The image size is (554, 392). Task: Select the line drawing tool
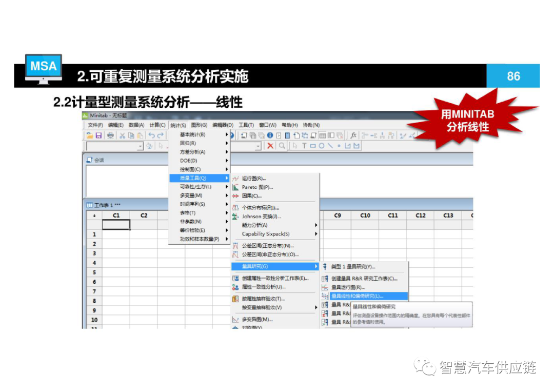coord(330,146)
